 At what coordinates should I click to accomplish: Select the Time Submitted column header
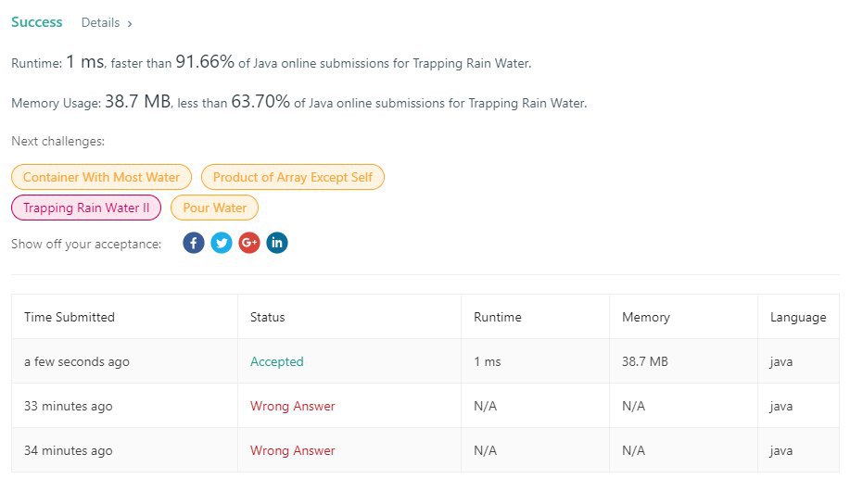click(70, 317)
